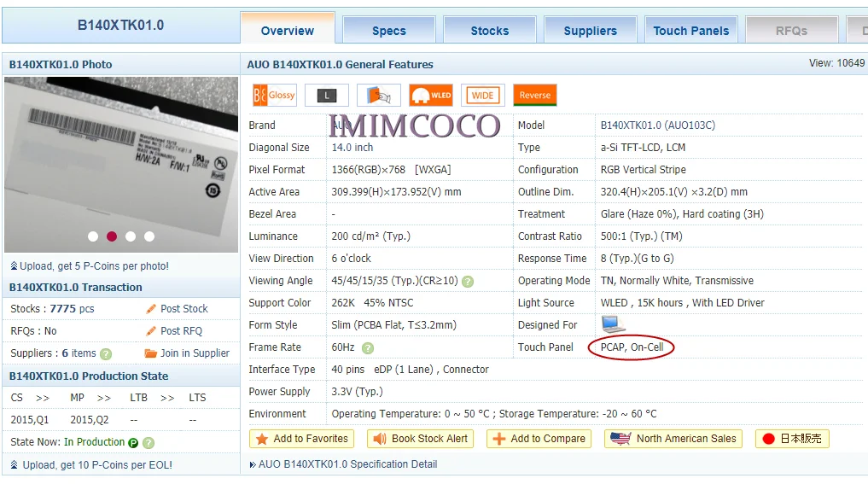Click the B140XTK01.0 title header

click(120, 26)
